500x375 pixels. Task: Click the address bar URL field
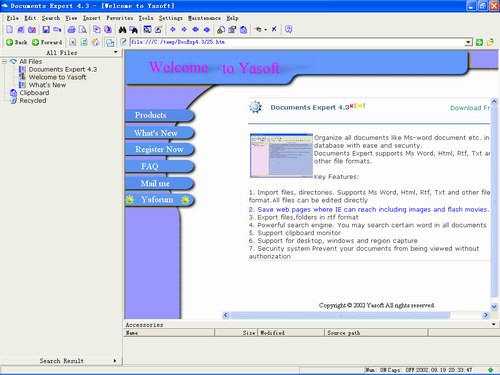click(297, 42)
